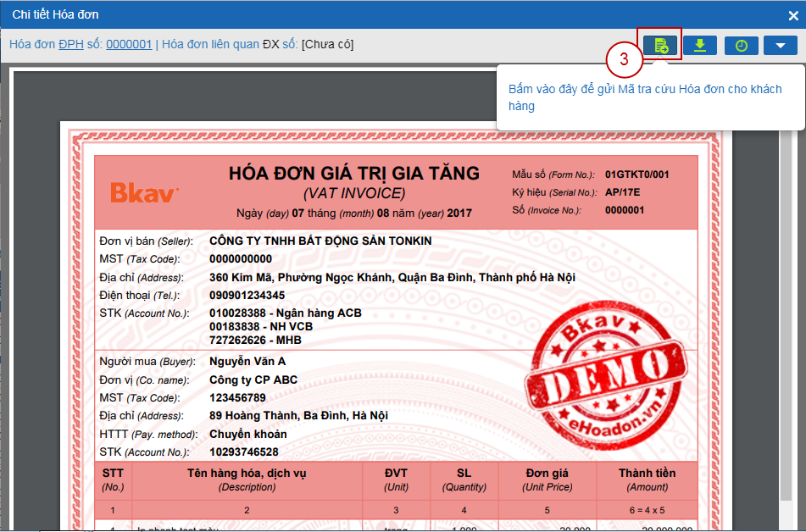The image size is (806, 532).
Task: Click the send invoice lookup code icon
Action: coord(660,45)
